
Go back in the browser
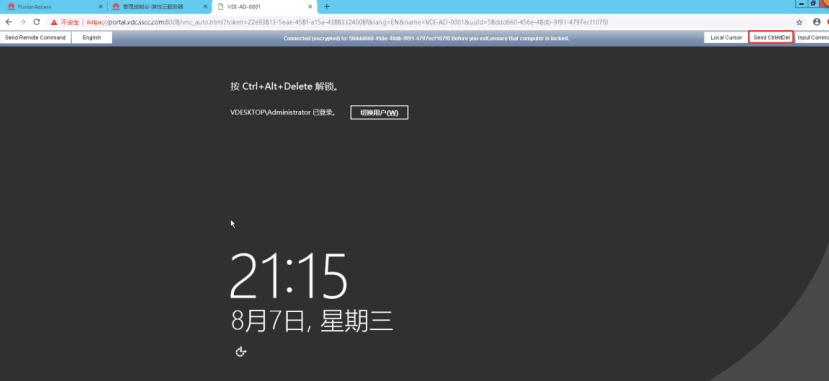tap(8, 22)
